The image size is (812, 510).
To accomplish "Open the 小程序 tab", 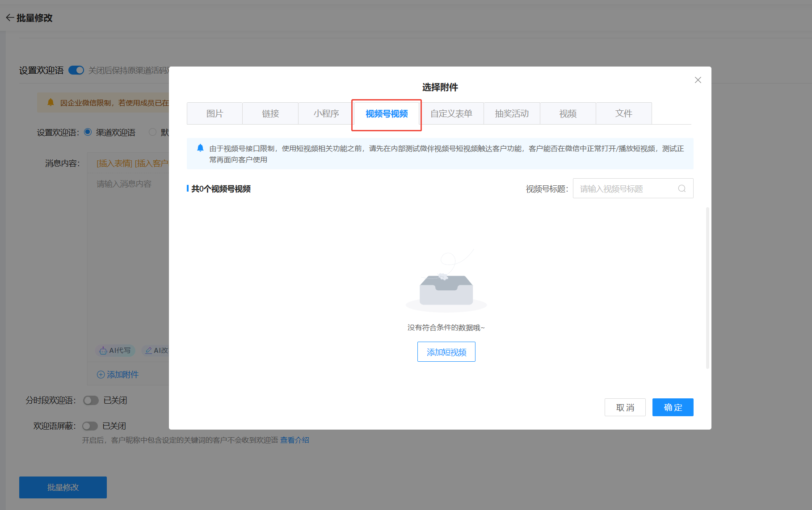I will [x=326, y=113].
